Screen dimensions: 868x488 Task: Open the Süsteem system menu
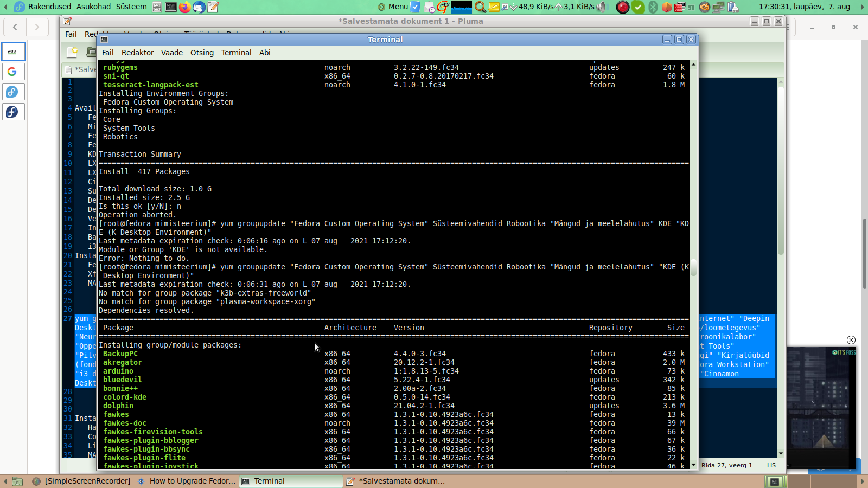(131, 7)
